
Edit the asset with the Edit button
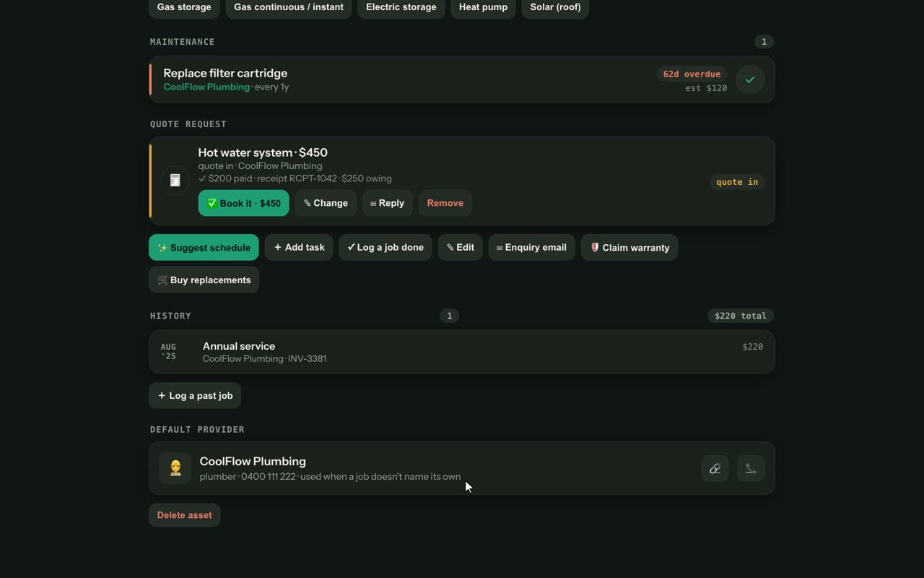pyautogui.click(x=460, y=247)
